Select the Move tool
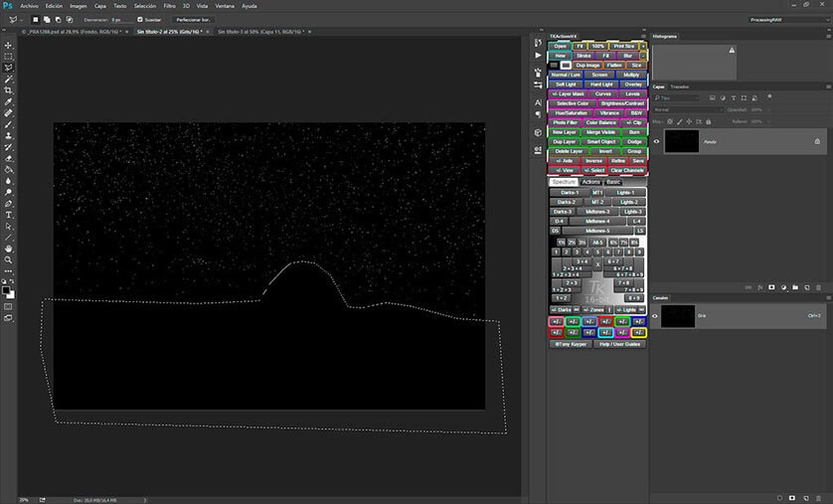833x504 pixels. 9,45
